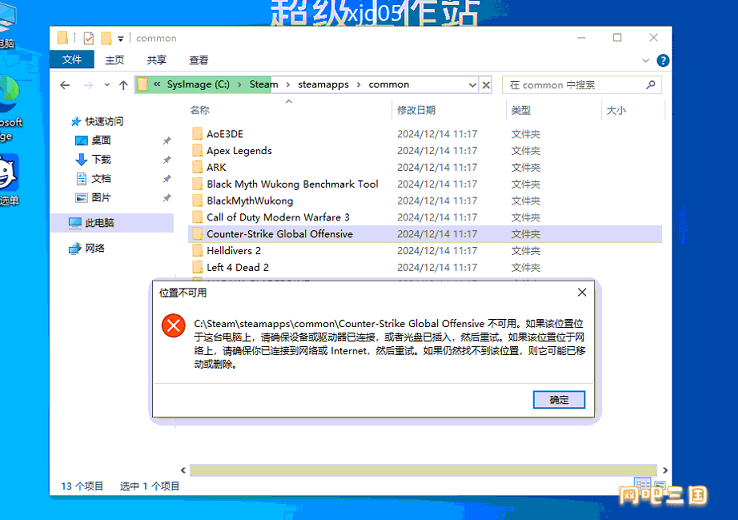Select 网络 in navigation pane
Screen dimensions: 738x520
pos(87,248)
